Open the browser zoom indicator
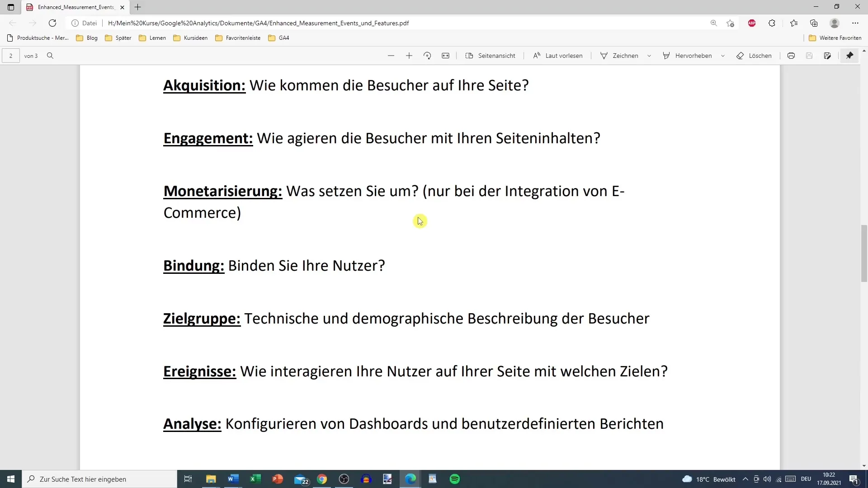Screen dimensions: 868x488 pyautogui.click(x=714, y=23)
